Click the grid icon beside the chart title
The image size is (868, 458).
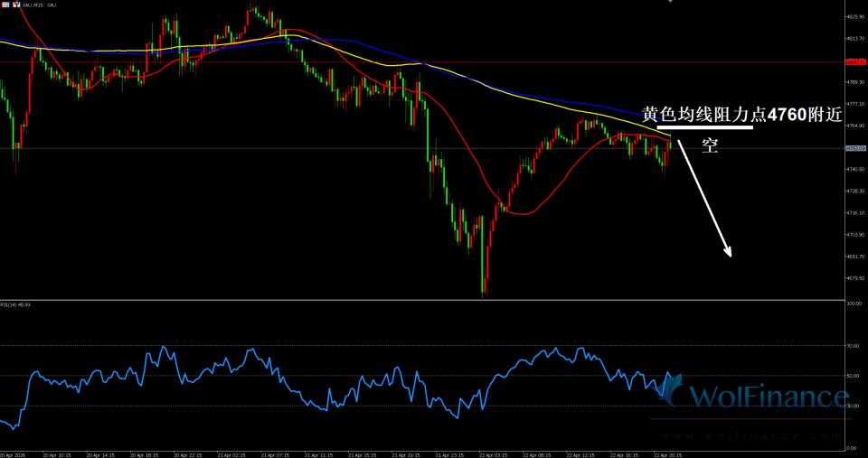(6, 6)
